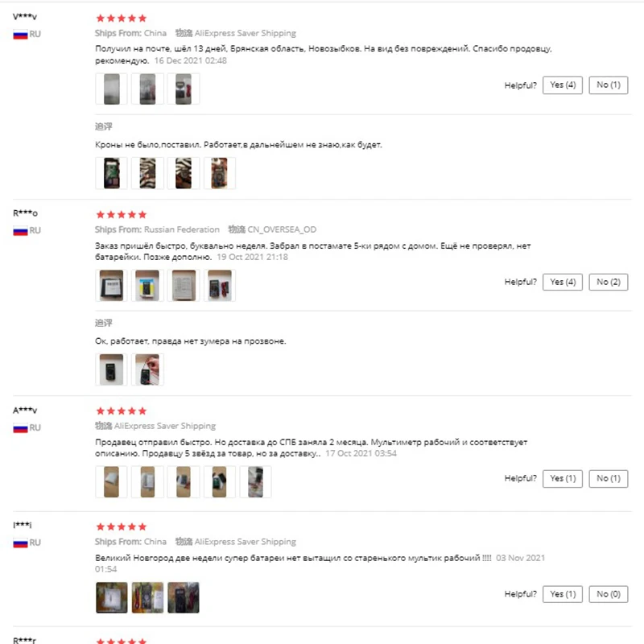Open second photo in R***o's follow-up review
Image resolution: width=644 pixels, height=644 pixels.
(x=147, y=369)
